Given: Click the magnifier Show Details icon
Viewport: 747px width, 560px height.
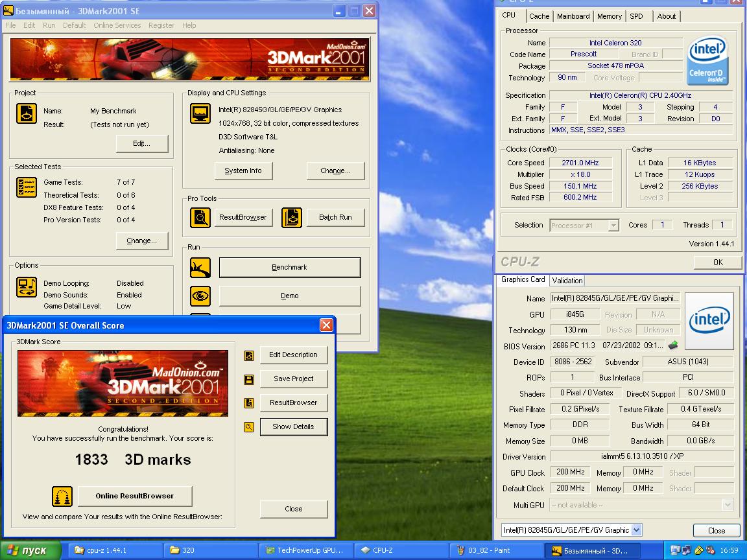Looking at the screenshot, I should (249, 426).
